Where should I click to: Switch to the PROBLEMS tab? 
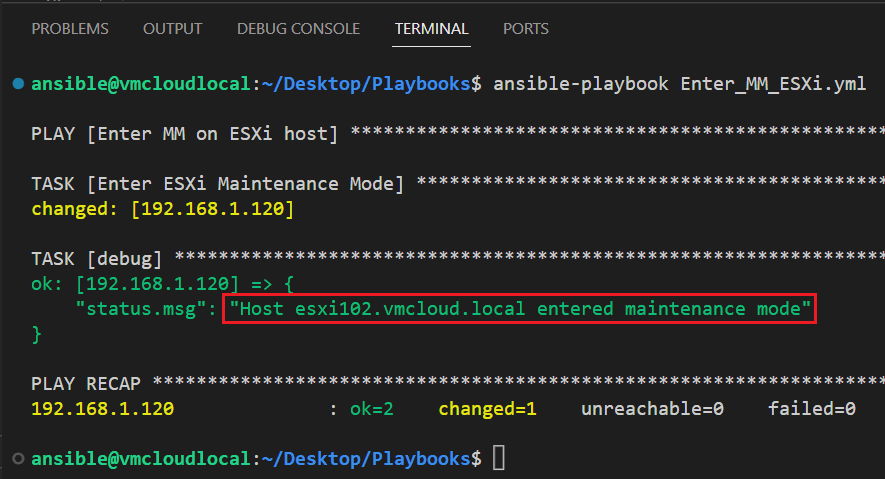tap(70, 29)
